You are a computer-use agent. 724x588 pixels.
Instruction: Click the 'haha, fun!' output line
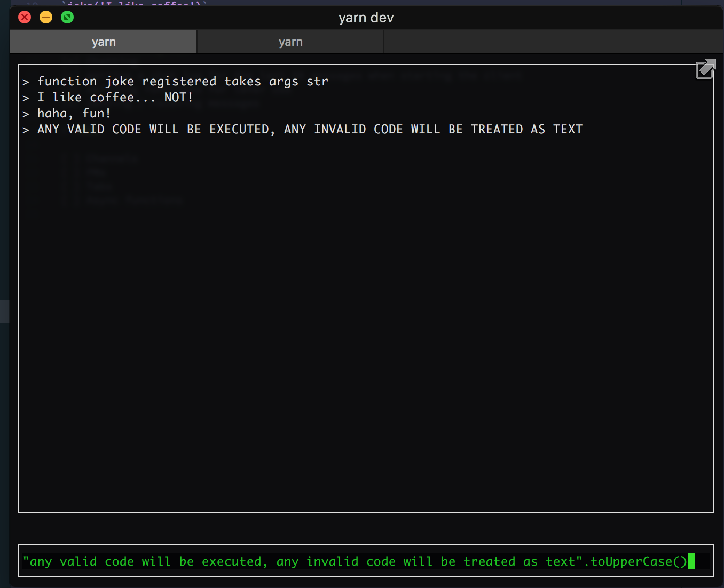[73, 113]
